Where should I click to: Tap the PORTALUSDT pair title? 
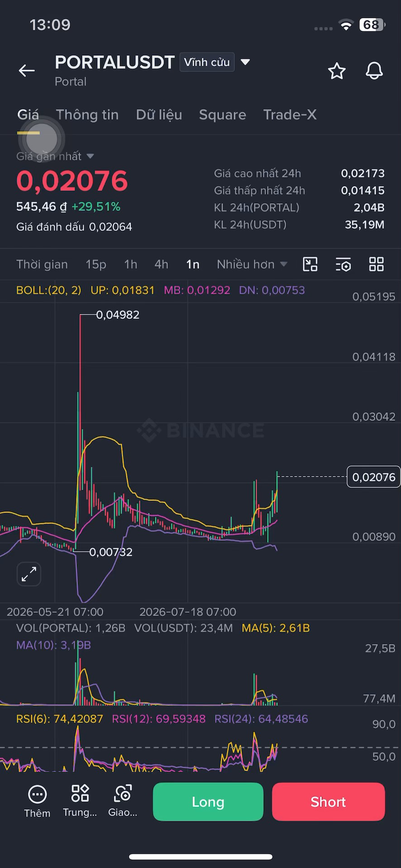coord(115,62)
